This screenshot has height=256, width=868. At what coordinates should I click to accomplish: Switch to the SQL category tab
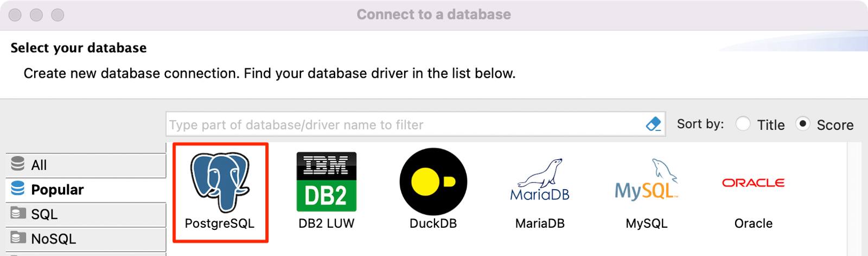point(44,214)
